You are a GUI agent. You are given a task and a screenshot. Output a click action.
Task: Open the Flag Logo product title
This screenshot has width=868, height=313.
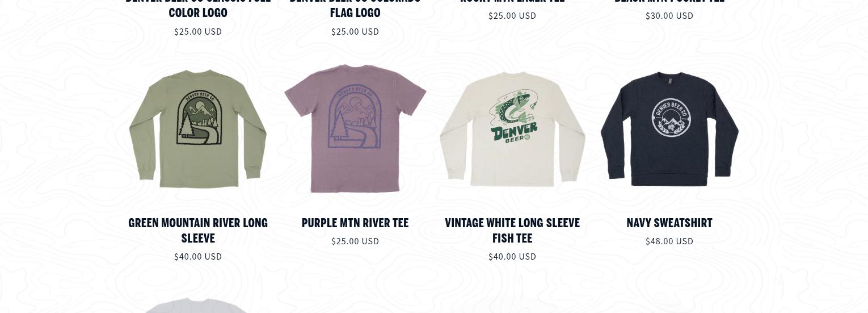[355, 12]
